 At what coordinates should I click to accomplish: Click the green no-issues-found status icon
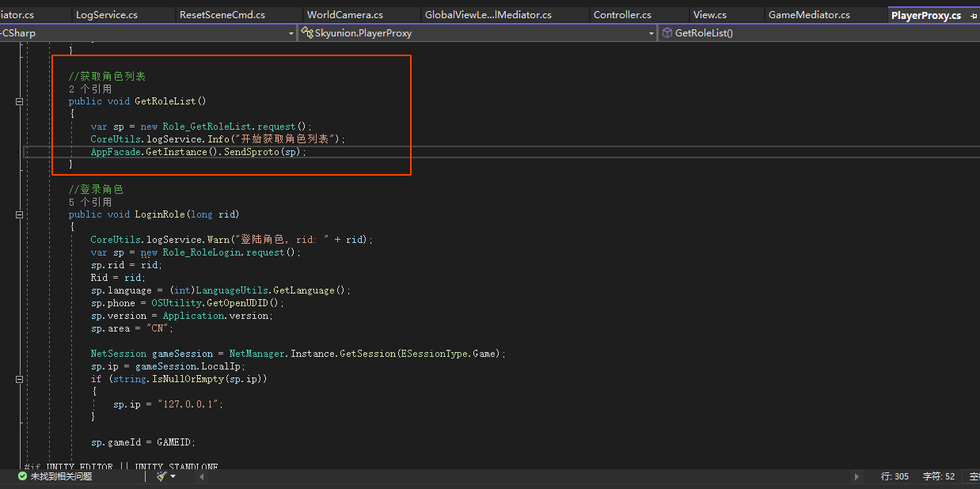(x=22, y=476)
